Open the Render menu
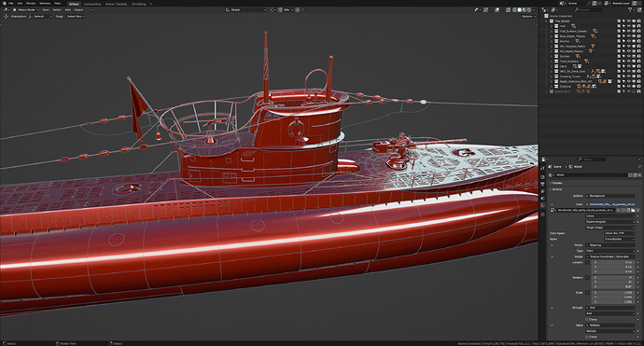Screen dimensions: 644x346 pyautogui.click(x=31, y=4)
